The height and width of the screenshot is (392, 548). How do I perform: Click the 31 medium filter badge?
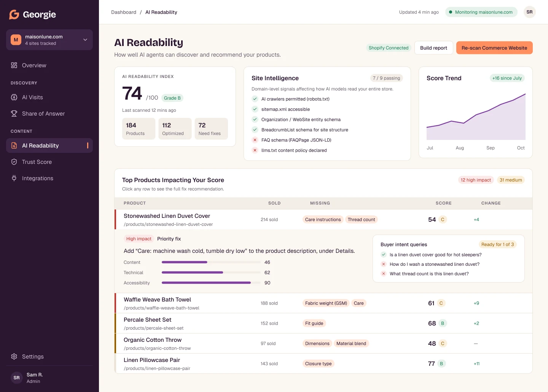point(511,180)
